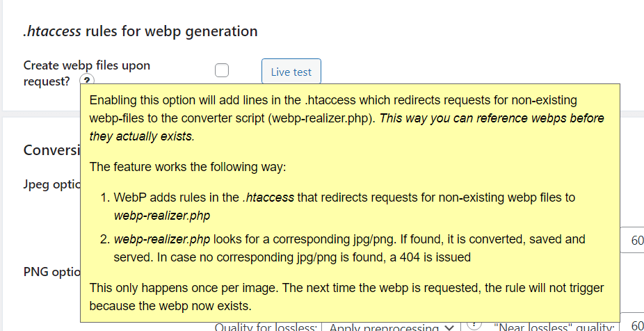Click the Jpeg options label
The height and width of the screenshot is (331, 644).
[51, 184]
